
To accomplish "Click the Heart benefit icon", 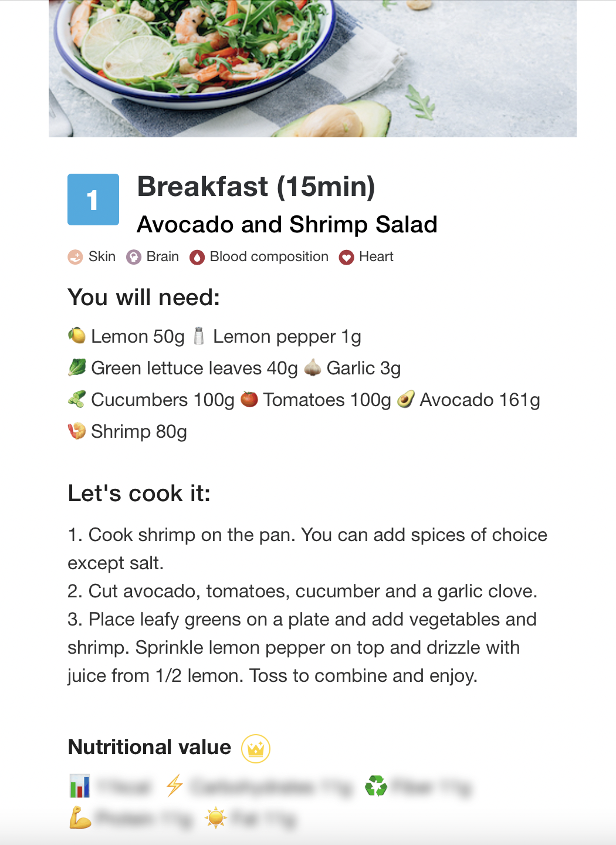I will click(347, 257).
